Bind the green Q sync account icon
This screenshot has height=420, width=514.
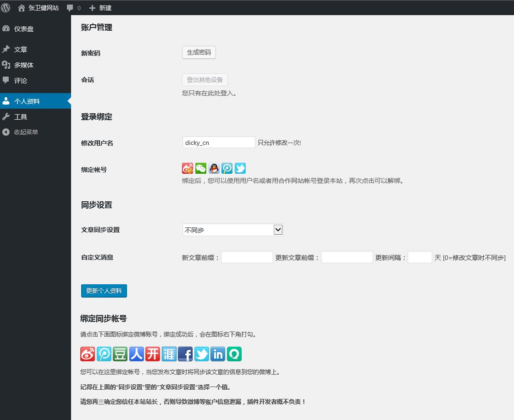click(x=234, y=354)
